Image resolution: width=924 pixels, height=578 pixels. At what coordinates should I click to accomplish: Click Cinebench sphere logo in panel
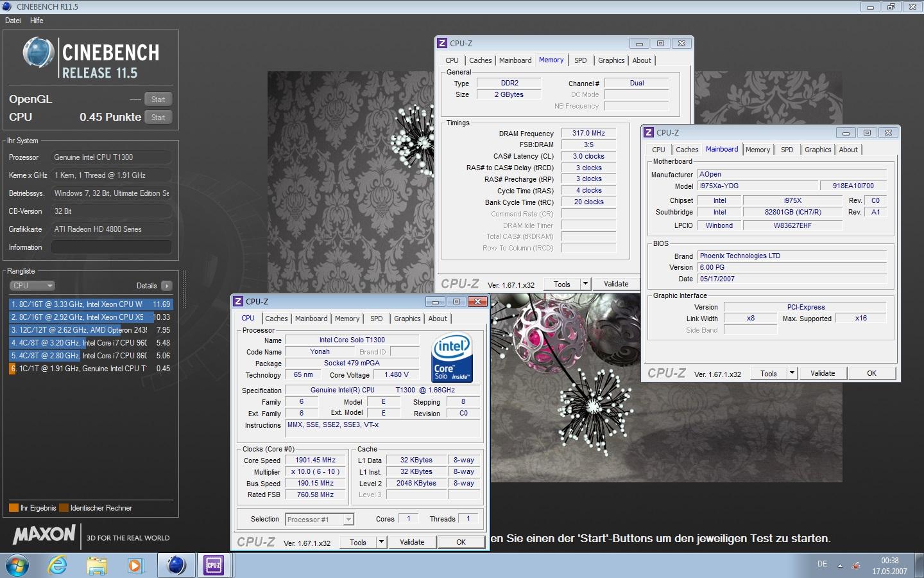(x=38, y=53)
